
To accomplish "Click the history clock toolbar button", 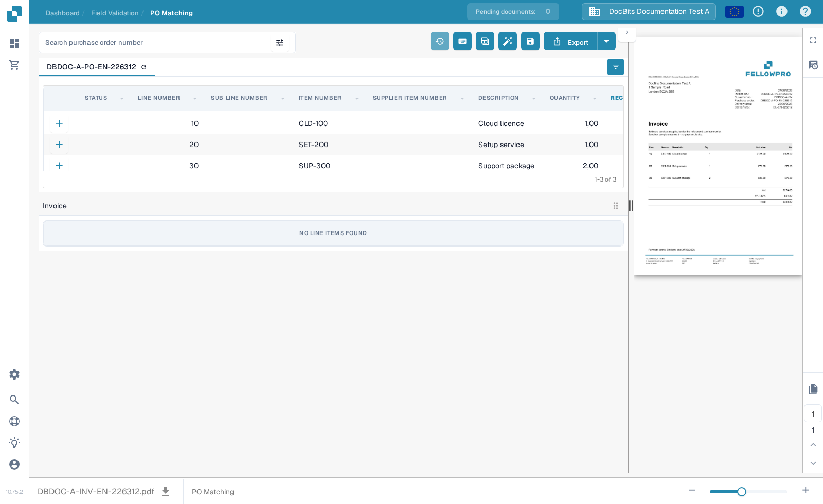I will coord(440,41).
